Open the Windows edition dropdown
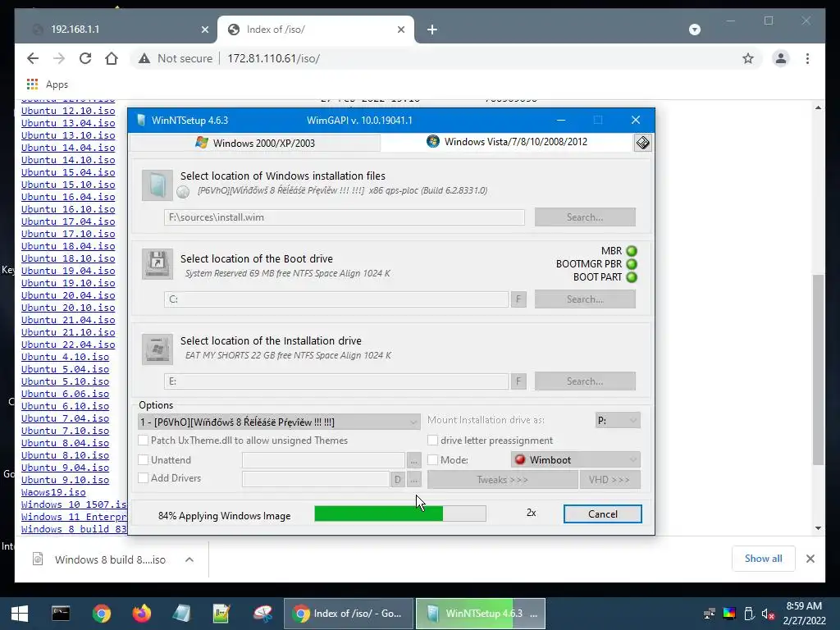840x630 pixels. click(x=279, y=422)
